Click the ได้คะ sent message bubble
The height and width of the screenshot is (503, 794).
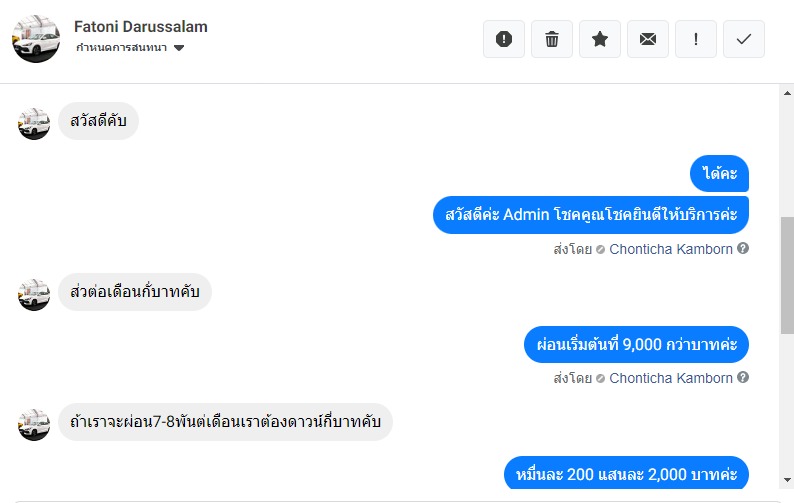(719, 174)
